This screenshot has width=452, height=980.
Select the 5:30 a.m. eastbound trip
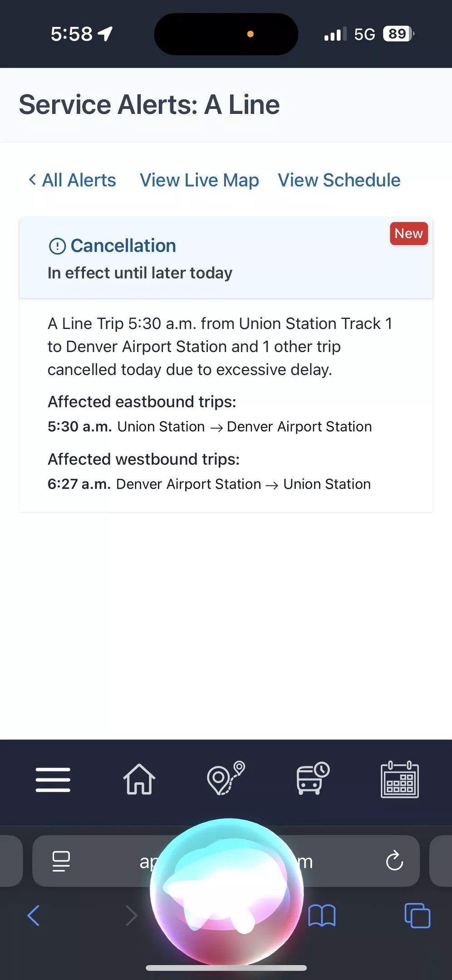pos(210,426)
